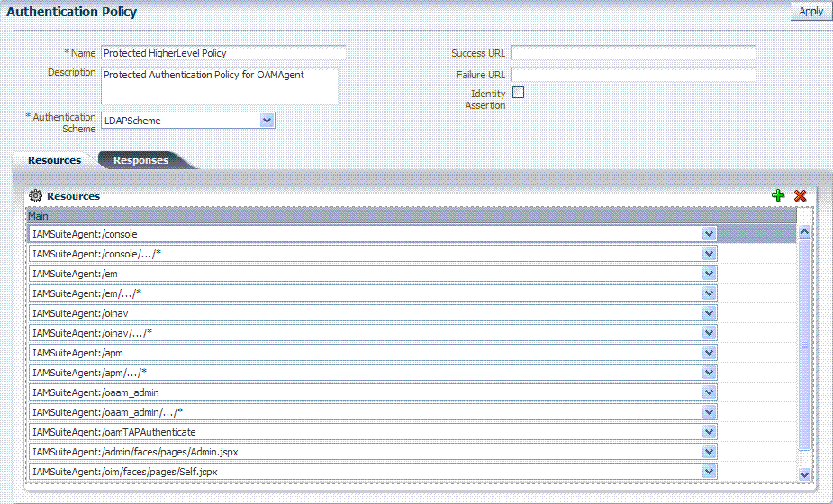This screenshot has width=833, height=504.
Task: Click the resources list scroll up arrow
Action: (804, 231)
